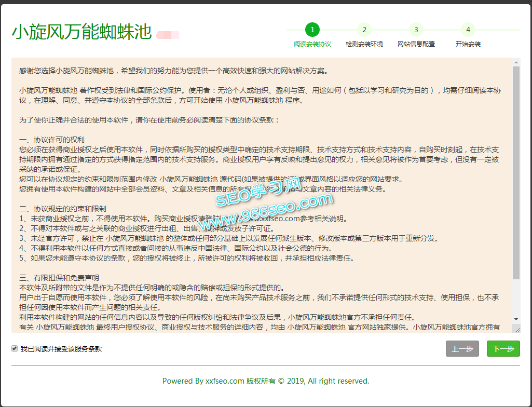Image resolution: width=532 pixels, height=407 pixels.
Task: Click the 三、有限担保和免责声明 heading
Action: [x=59, y=278]
